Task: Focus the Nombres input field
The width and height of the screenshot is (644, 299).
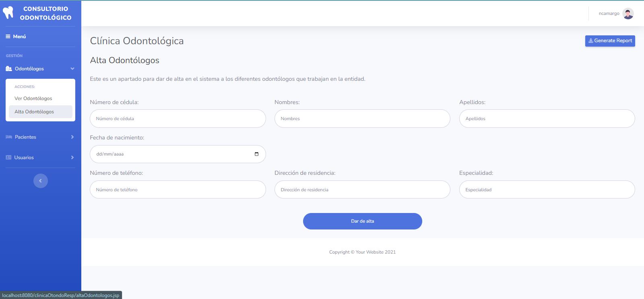Action: (362, 119)
